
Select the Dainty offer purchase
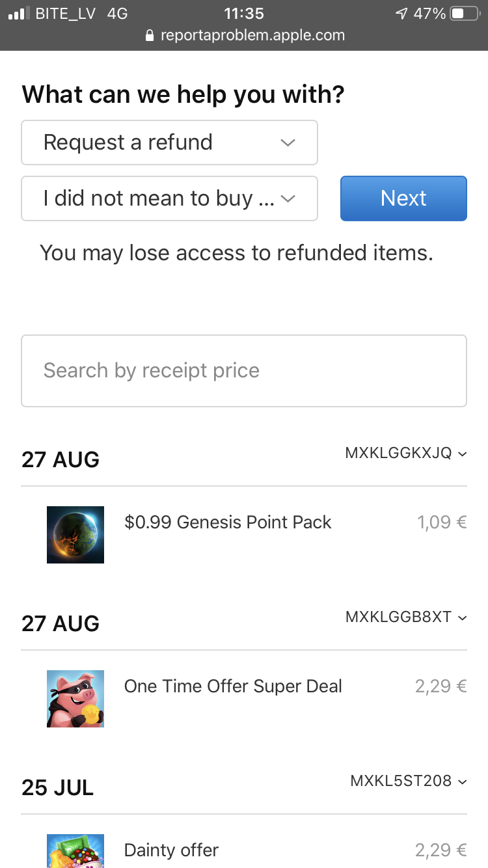(x=171, y=850)
